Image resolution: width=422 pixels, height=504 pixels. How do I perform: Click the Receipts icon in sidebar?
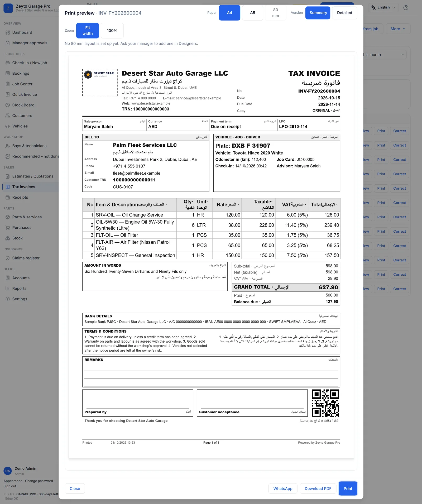pos(7,197)
